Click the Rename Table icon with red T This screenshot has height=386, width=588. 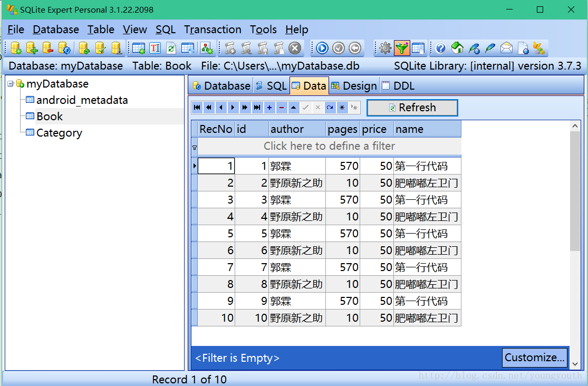click(x=155, y=48)
